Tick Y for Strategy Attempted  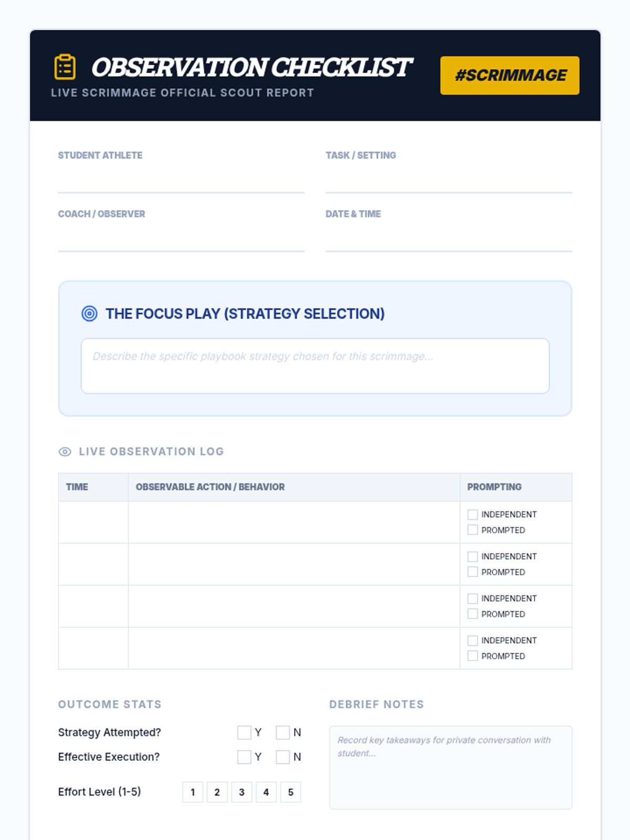[x=244, y=732]
